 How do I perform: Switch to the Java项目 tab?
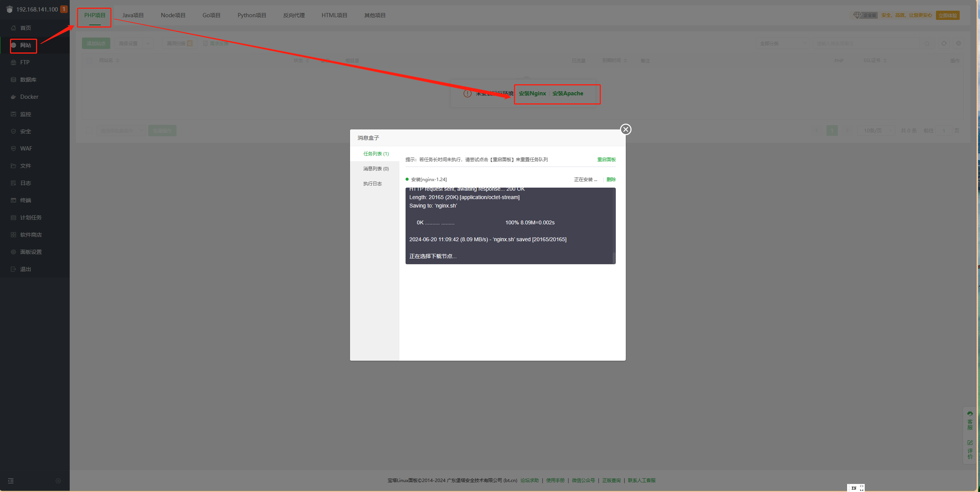[133, 15]
